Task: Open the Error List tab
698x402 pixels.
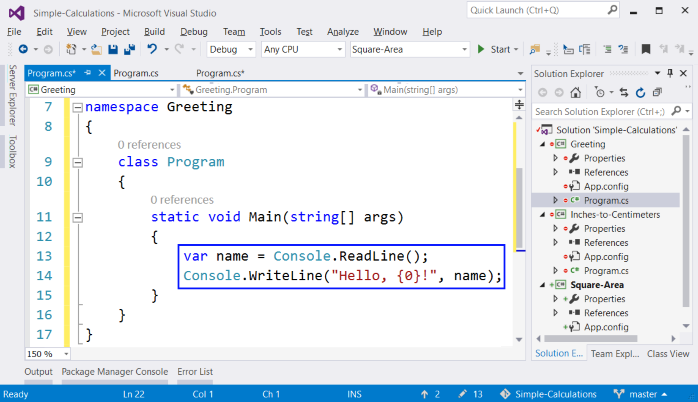Action: pos(195,372)
